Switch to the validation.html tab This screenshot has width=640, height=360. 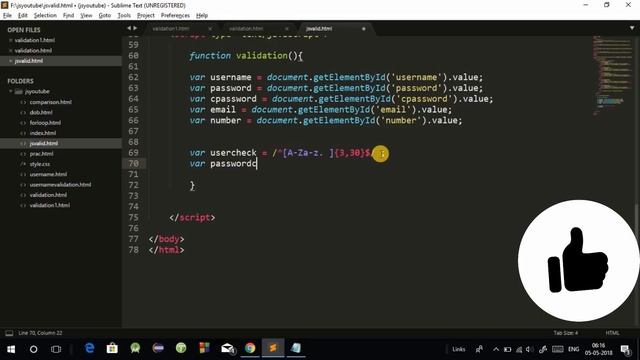pos(246,29)
